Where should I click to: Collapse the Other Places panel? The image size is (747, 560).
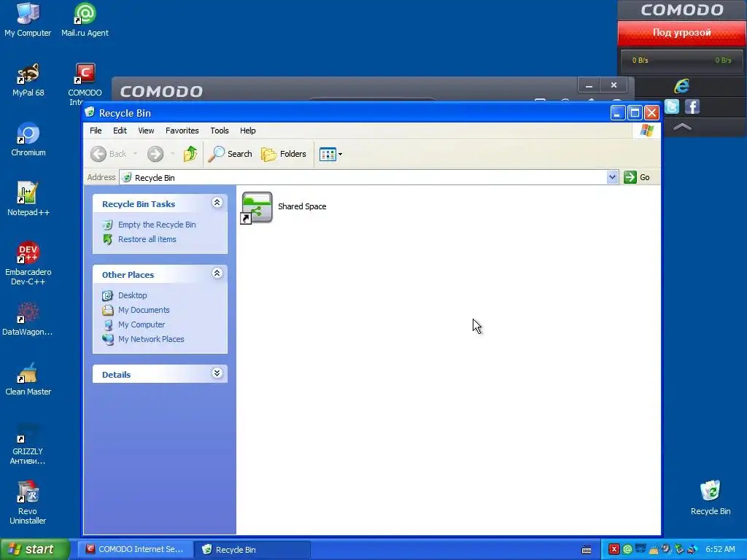pyautogui.click(x=217, y=273)
